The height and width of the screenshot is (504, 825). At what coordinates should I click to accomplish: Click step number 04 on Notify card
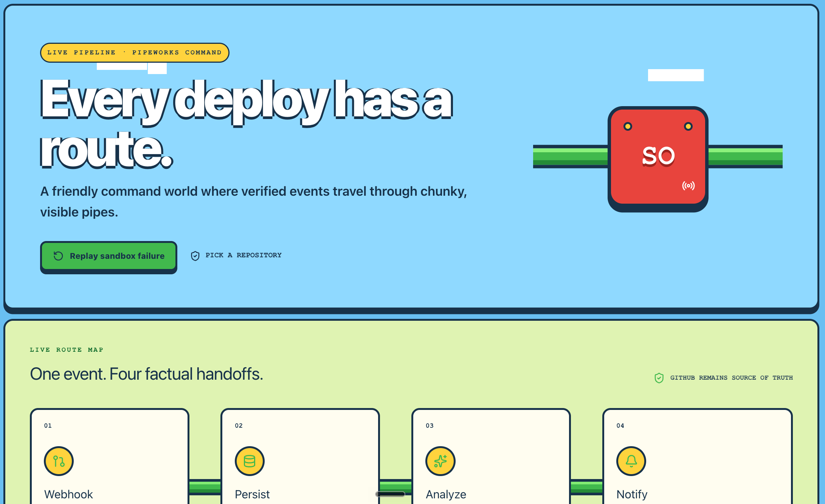coord(620,425)
